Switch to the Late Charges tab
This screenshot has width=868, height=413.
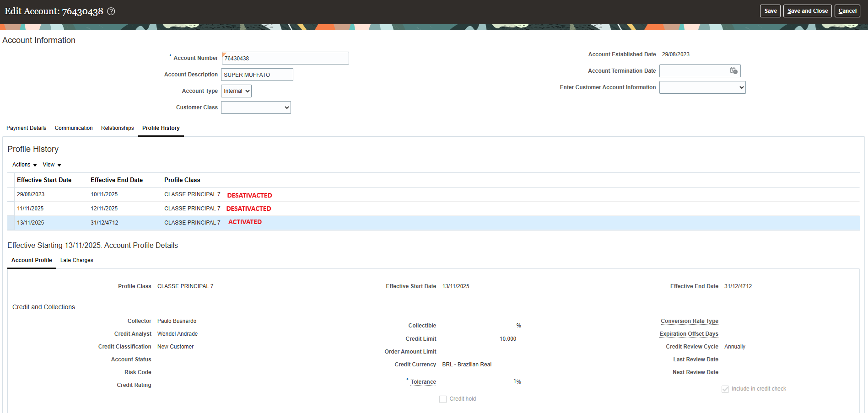point(76,260)
